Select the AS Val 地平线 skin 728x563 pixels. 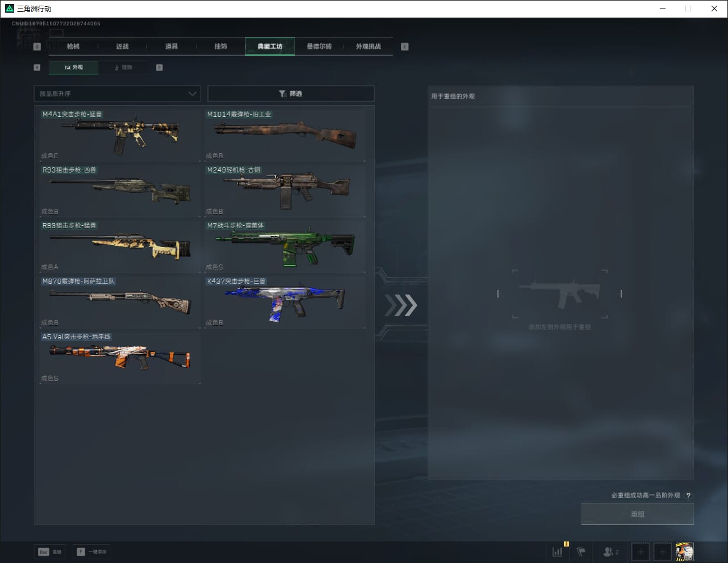tap(120, 358)
